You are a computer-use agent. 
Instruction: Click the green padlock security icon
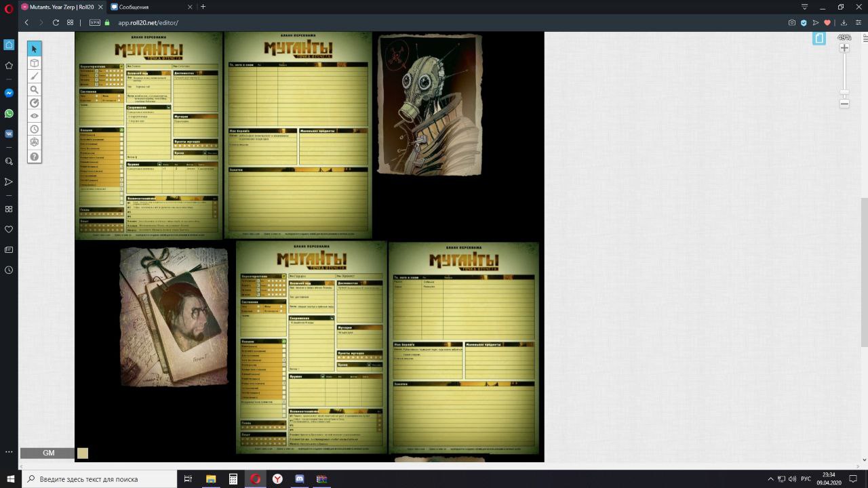(x=107, y=22)
